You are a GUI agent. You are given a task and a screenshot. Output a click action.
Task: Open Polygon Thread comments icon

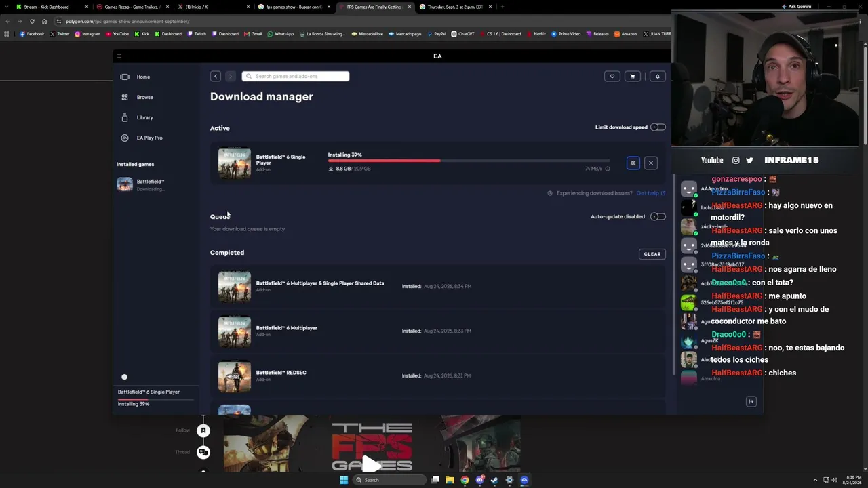[203, 452]
